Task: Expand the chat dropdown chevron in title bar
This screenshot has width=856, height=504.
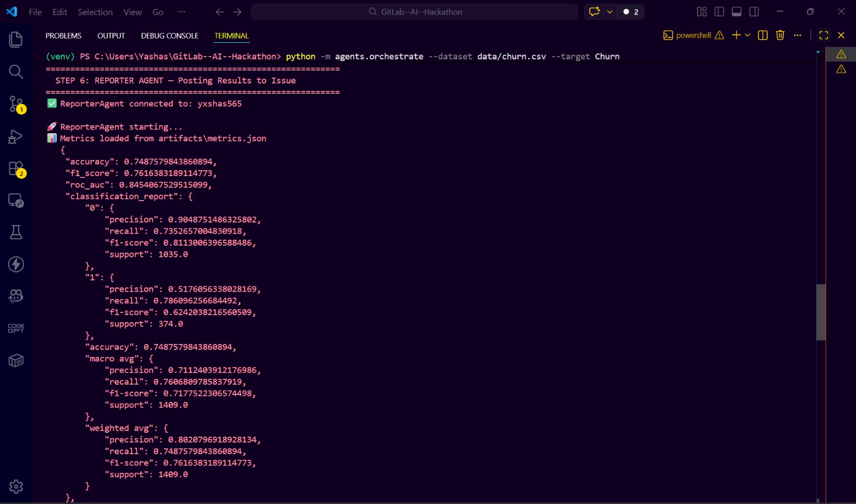Action: [x=609, y=12]
